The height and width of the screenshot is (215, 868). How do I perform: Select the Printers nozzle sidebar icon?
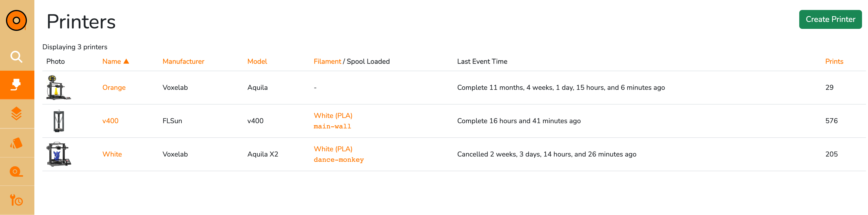pos(16,85)
